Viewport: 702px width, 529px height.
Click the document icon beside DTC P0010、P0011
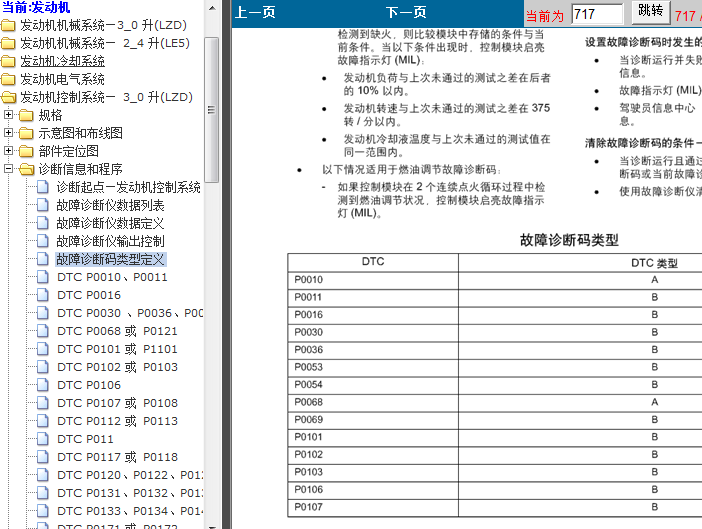43,277
